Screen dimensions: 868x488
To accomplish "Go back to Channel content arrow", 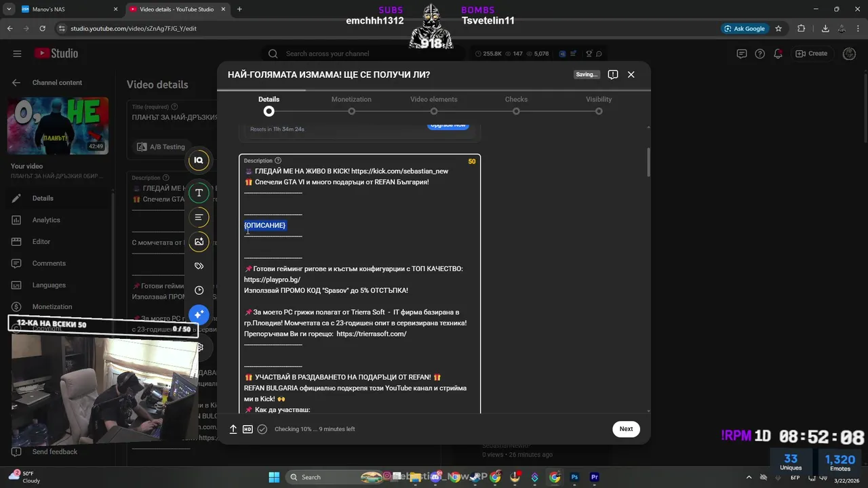I will click(16, 83).
